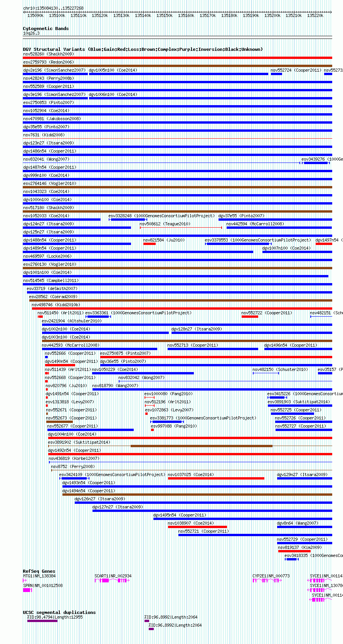Click variant label esv1072863 (Levy2007)

(170, 410)
